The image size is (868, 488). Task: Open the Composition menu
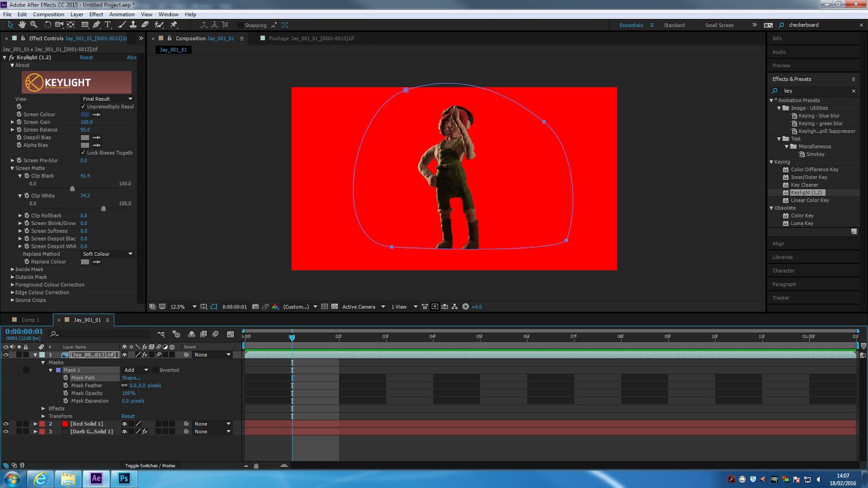[48, 14]
